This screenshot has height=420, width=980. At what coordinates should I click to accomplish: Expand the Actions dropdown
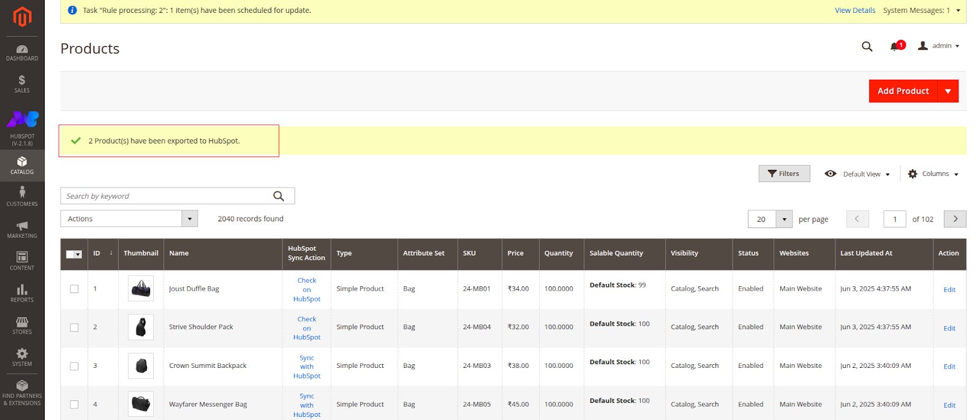click(129, 219)
